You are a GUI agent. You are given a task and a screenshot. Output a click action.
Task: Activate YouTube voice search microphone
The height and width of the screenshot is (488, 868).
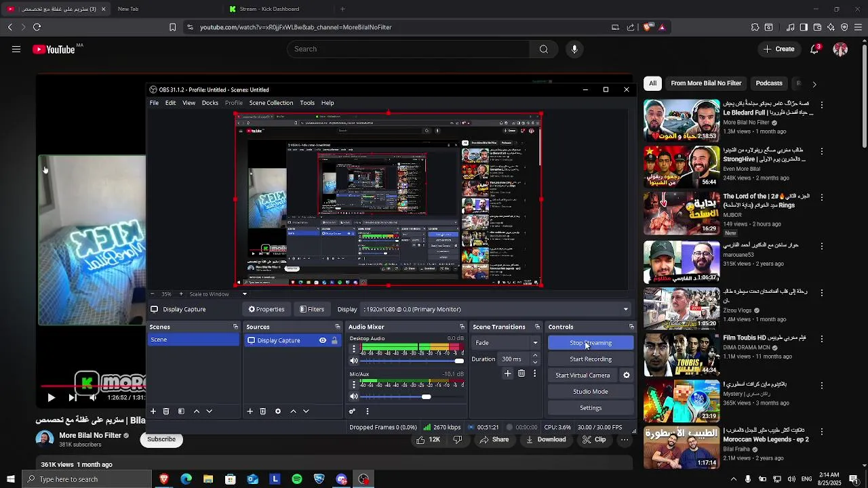574,49
